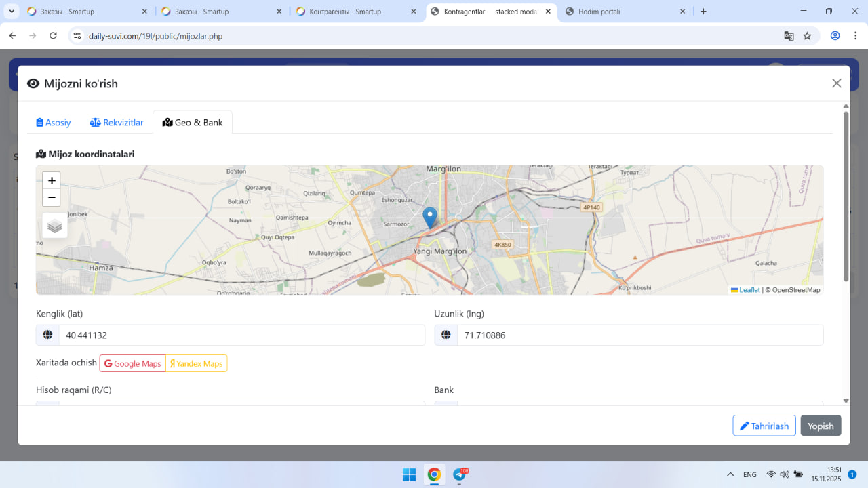Open the Windows Start menu
The width and height of the screenshot is (868, 488).
pos(410,474)
